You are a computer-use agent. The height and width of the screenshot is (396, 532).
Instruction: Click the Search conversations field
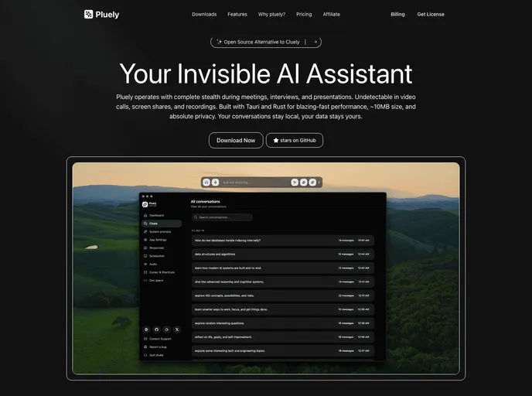coord(223,217)
